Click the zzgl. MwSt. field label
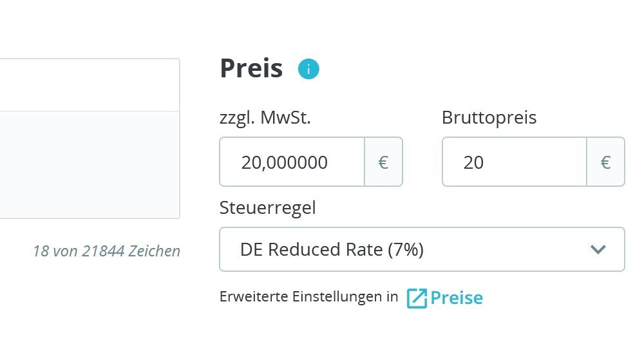The width and height of the screenshot is (644, 362). [265, 118]
